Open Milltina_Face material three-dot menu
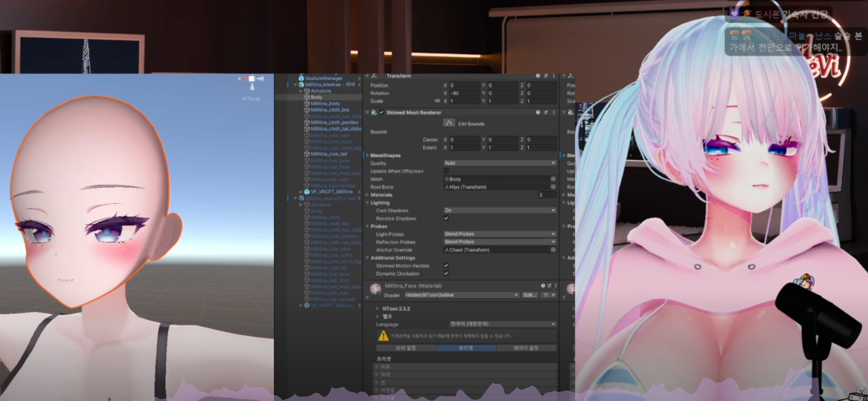Viewport: 868px width, 401px height. 556,286
